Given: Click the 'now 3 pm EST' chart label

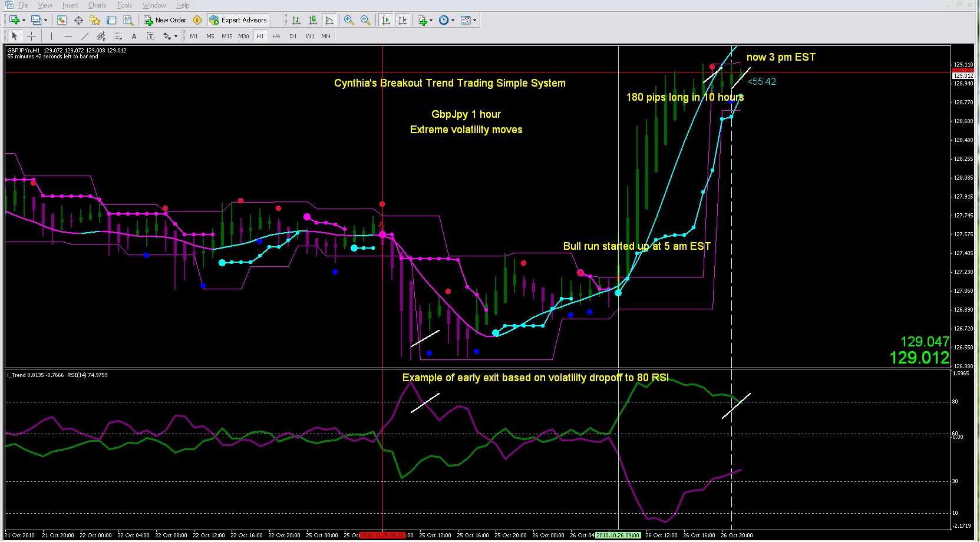Looking at the screenshot, I should point(781,57).
